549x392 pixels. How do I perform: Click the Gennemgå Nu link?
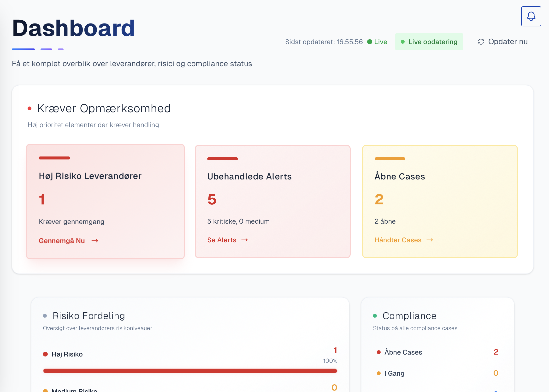tap(62, 240)
